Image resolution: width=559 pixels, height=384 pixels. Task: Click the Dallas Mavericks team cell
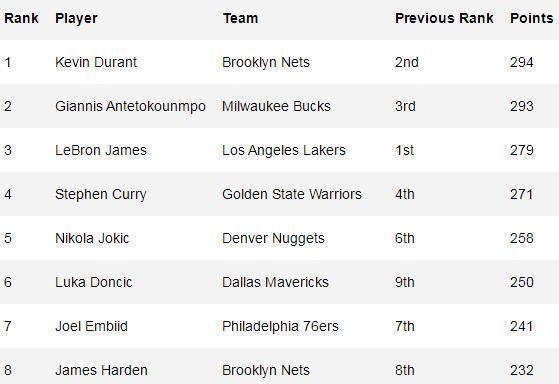[275, 282]
